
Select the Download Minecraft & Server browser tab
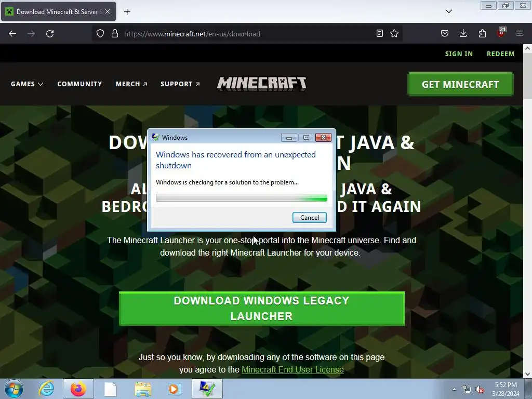[58, 11]
